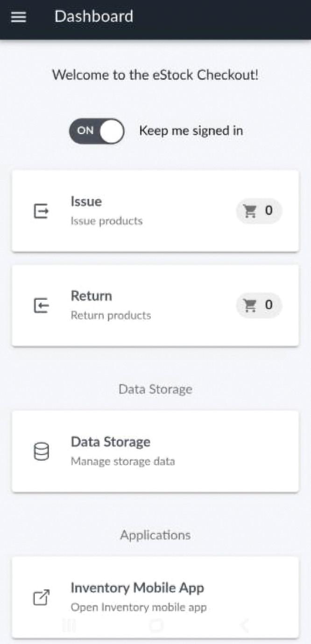Viewport: 311px width, 644px height.
Task: Toggle the Keep me signed in switch
Action: (x=97, y=131)
